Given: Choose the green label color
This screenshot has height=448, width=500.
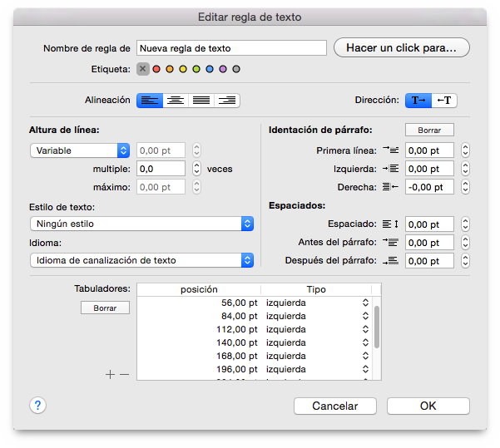Looking at the screenshot, I should [196, 69].
